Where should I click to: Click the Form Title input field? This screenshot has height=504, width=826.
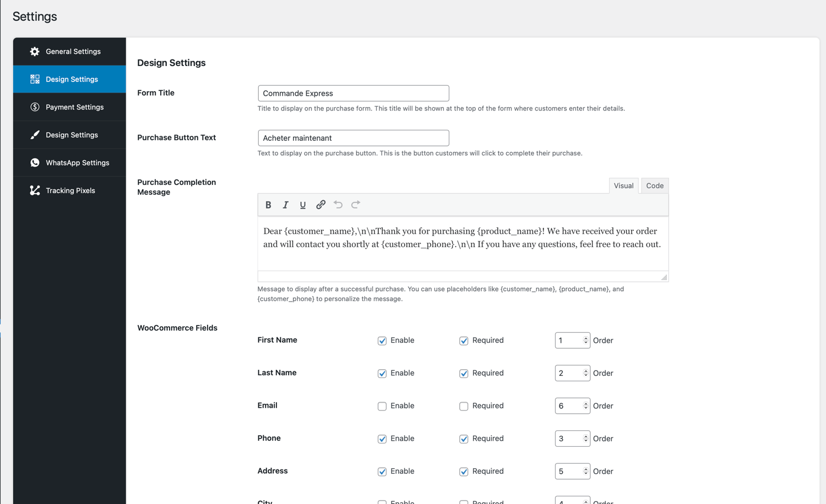pos(354,93)
